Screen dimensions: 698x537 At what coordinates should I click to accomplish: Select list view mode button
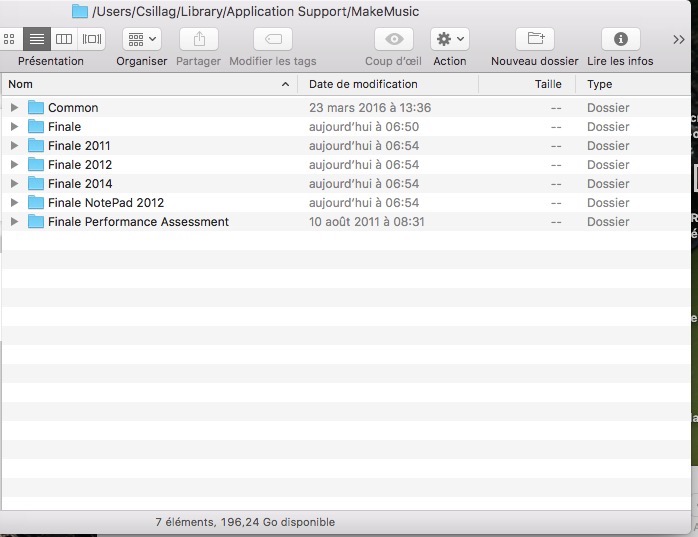pos(37,39)
